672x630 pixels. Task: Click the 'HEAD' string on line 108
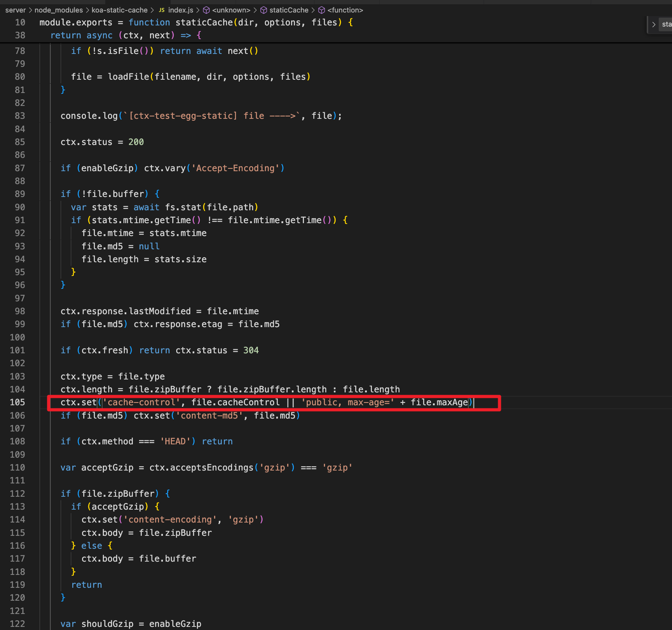tap(175, 442)
